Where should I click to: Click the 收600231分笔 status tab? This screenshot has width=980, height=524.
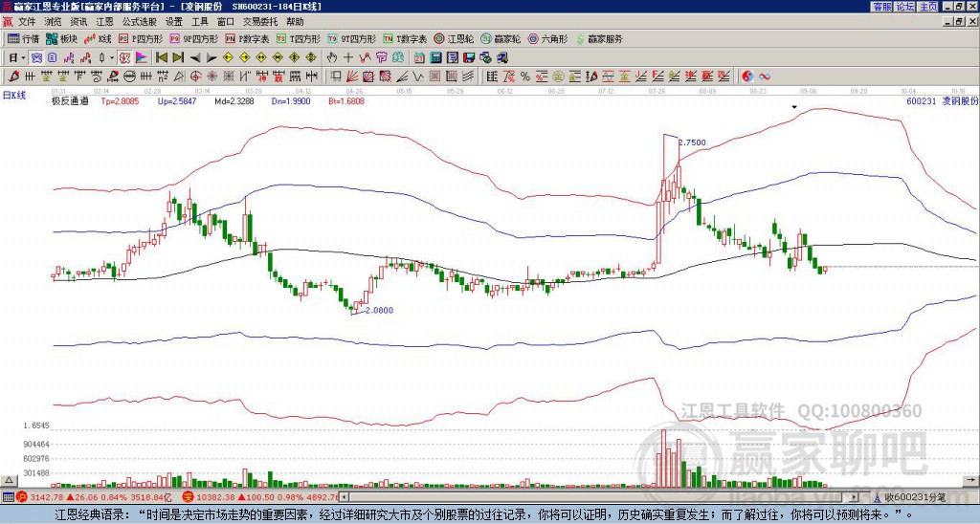tap(909, 497)
